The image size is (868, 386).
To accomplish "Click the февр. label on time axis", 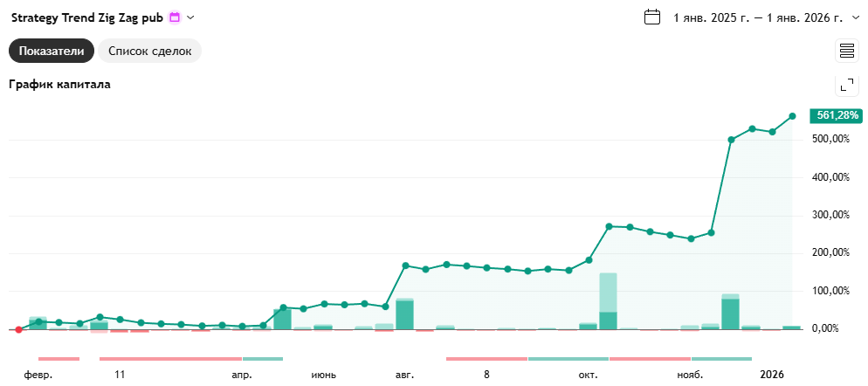I will click(38, 375).
